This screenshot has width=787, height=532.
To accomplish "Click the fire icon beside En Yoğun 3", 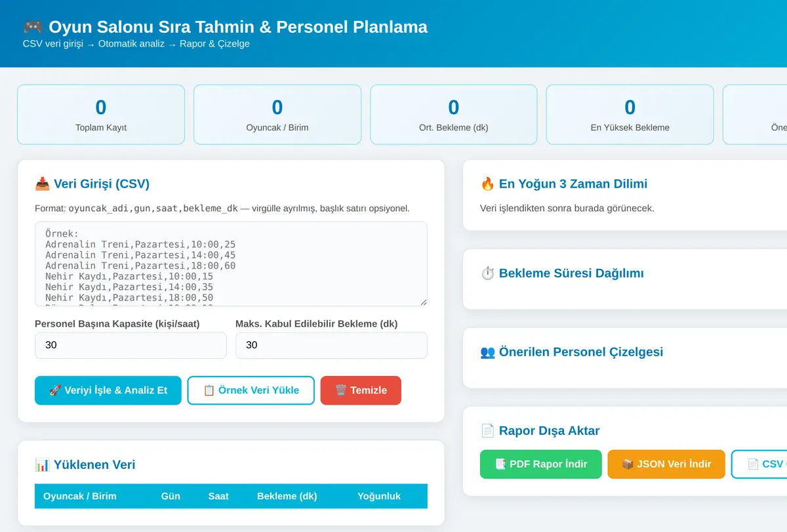I will pos(487,184).
